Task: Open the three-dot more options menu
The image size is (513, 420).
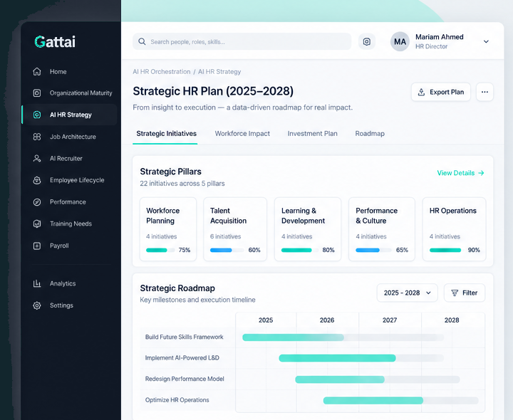Action: (x=484, y=92)
